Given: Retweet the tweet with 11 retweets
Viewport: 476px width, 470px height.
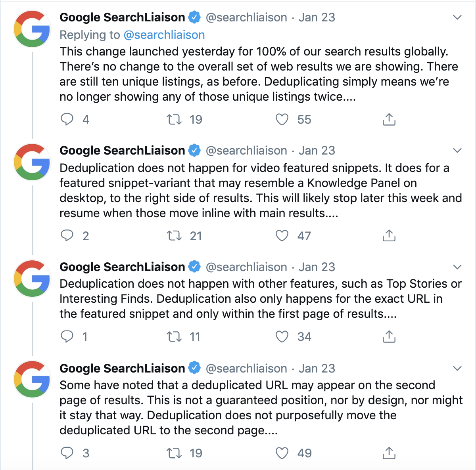Looking at the screenshot, I should point(174,336).
